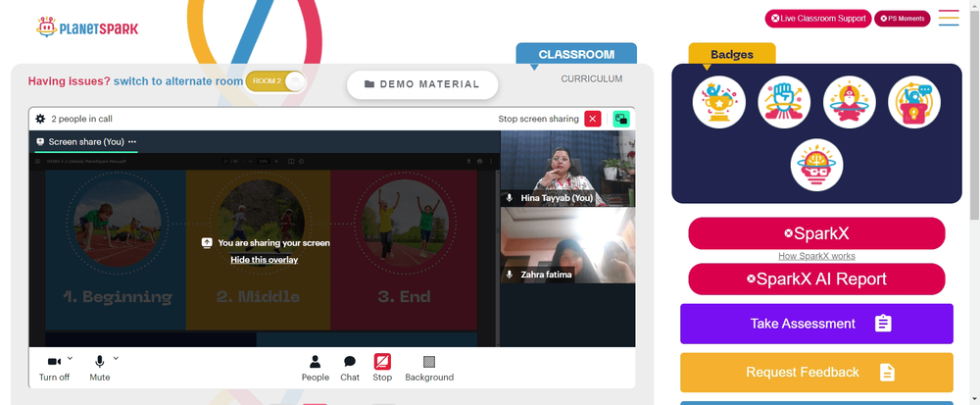Image resolution: width=980 pixels, height=405 pixels.
Task: Open the Chat panel
Action: [x=350, y=368]
